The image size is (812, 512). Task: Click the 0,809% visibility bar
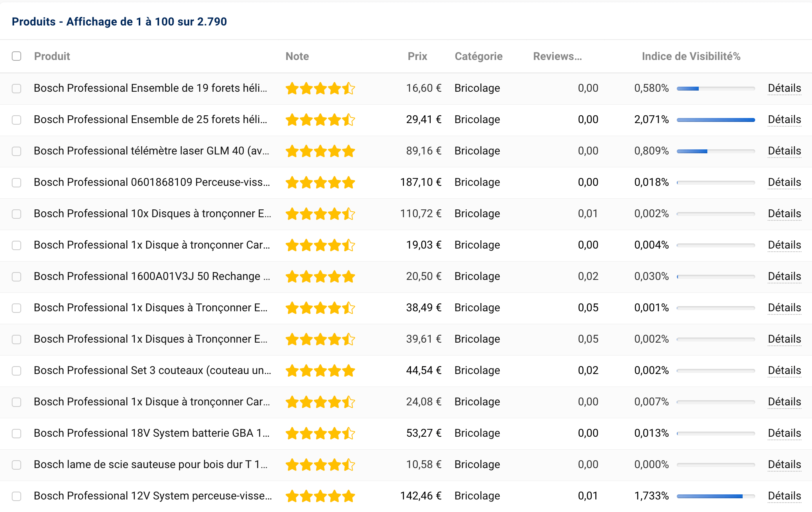[716, 151]
